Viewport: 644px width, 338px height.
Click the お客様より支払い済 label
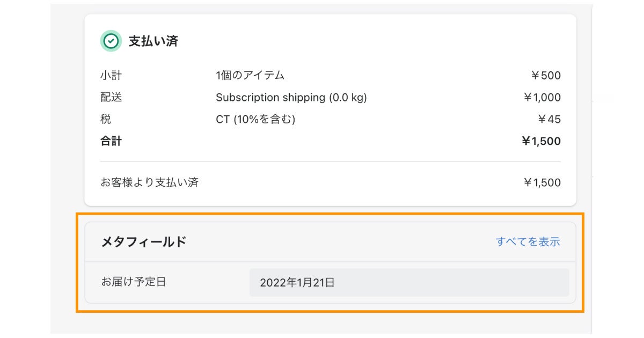(x=149, y=182)
